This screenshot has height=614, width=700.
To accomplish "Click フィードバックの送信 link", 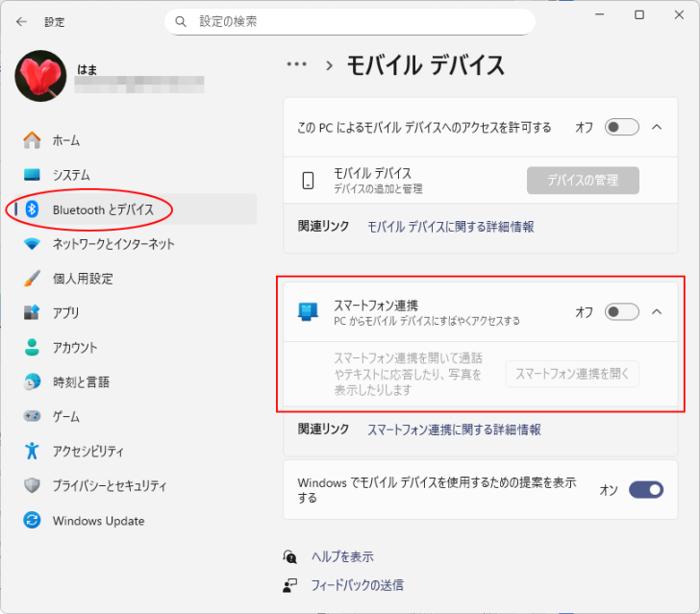I will tap(357, 585).
